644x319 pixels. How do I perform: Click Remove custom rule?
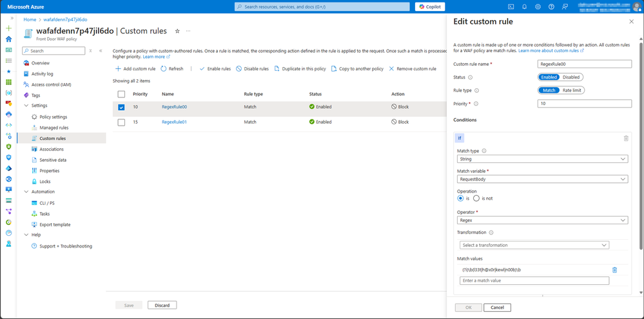coord(413,69)
